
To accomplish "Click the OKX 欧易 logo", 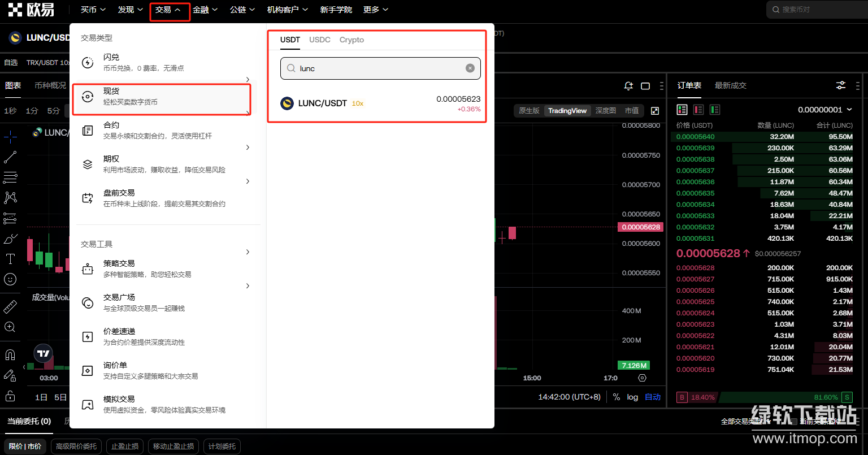I will click(x=31, y=10).
